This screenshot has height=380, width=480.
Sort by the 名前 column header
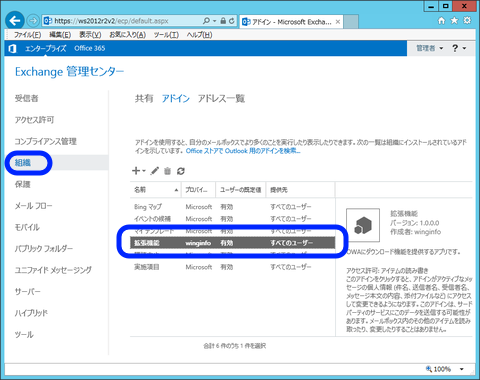[156, 190]
